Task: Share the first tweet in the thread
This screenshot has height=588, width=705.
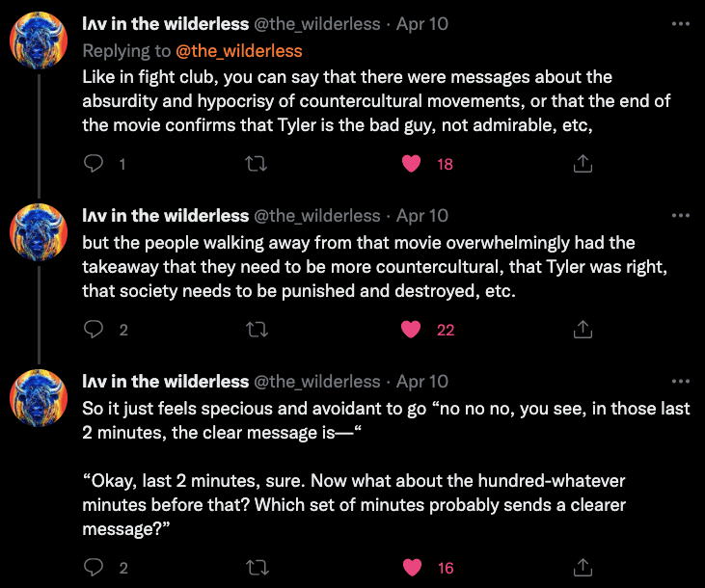Action: 583,164
